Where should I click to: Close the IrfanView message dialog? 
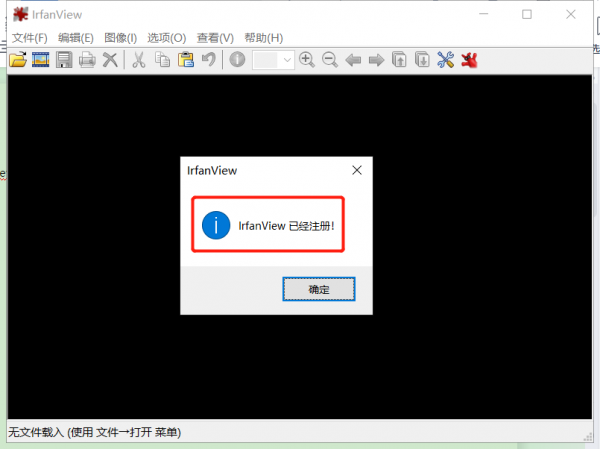point(357,170)
